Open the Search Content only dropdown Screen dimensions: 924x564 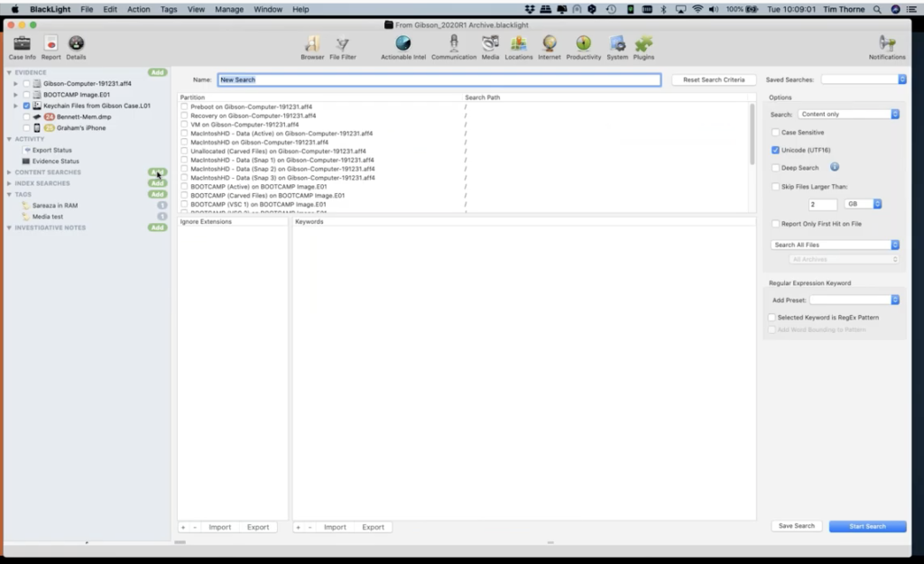pos(848,115)
